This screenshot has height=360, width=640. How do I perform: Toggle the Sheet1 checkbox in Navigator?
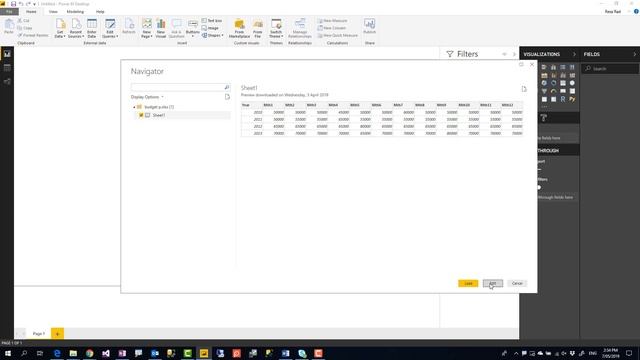[x=141, y=116]
